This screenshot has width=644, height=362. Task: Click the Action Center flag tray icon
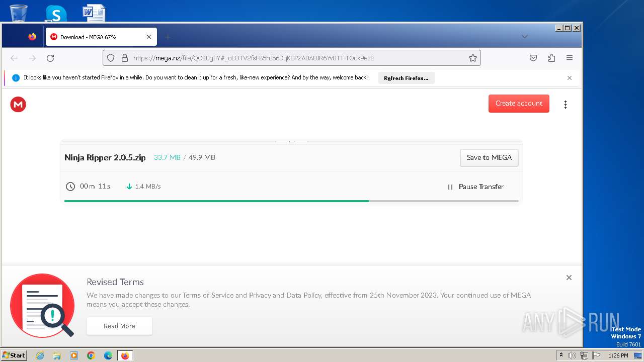point(596,355)
